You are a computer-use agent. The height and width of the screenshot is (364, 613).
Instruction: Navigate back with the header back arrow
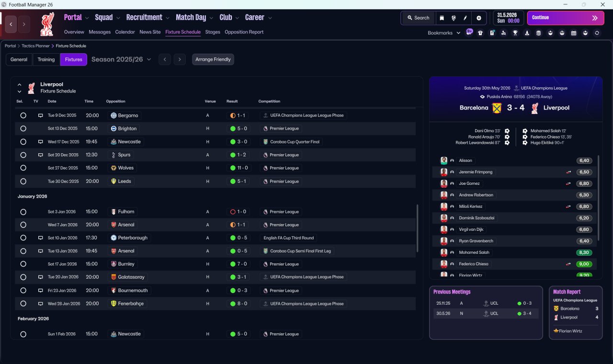11,24
